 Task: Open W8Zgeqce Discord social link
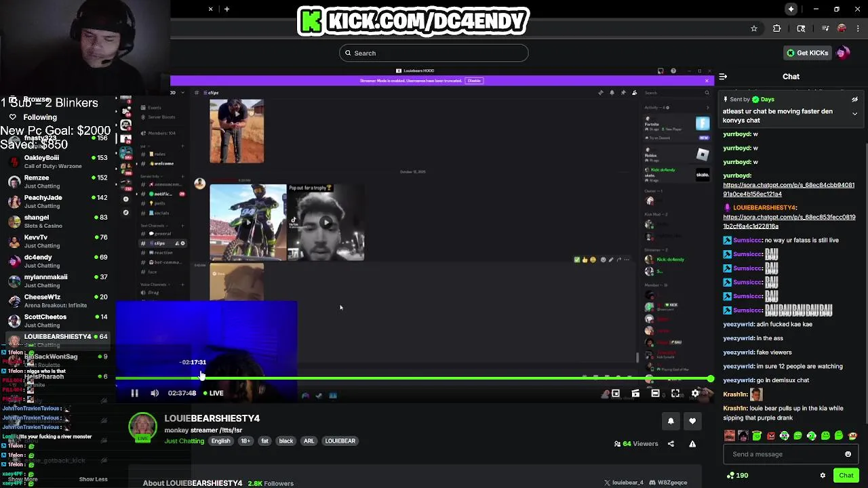tap(668, 483)
